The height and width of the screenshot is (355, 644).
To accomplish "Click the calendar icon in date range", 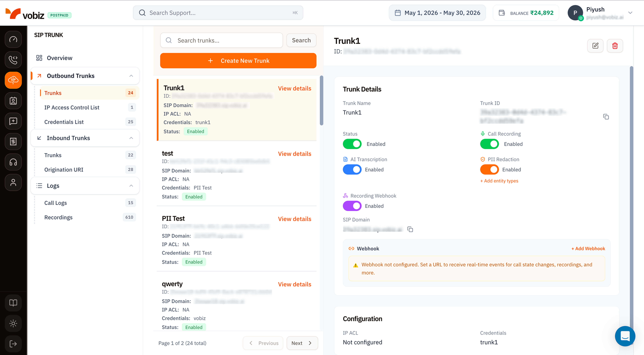I will click(x=398, y=13).
